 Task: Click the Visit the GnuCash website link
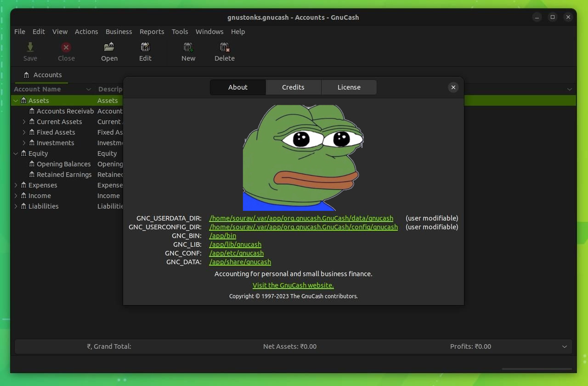point(293,285)
